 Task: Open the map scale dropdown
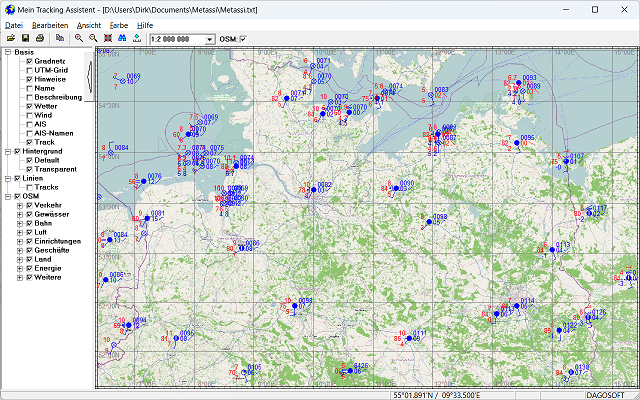[x=209, y=39]
